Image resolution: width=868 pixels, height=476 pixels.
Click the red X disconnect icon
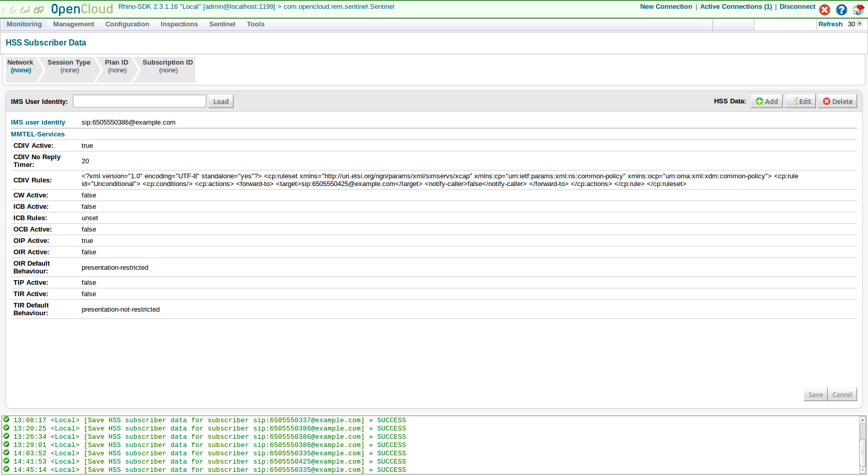tap(825, 10)
